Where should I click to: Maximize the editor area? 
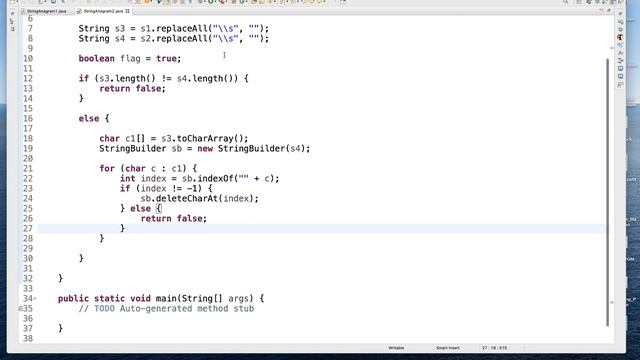click(x=609, y=11)
